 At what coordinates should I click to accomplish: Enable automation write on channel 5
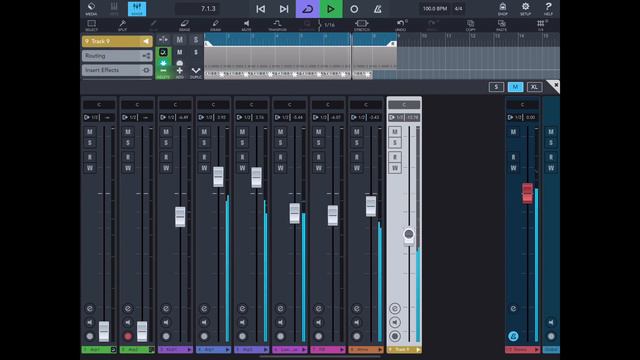click(242, 168)
